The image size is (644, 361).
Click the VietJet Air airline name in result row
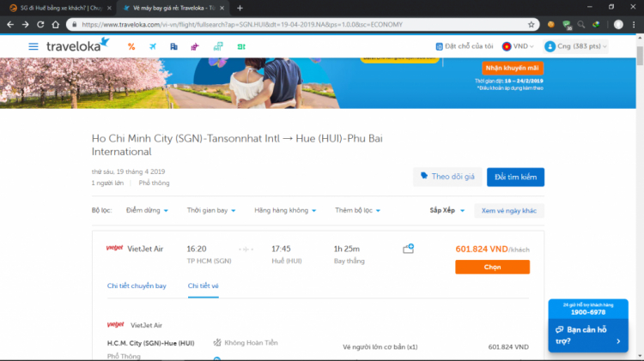[145, 249]
